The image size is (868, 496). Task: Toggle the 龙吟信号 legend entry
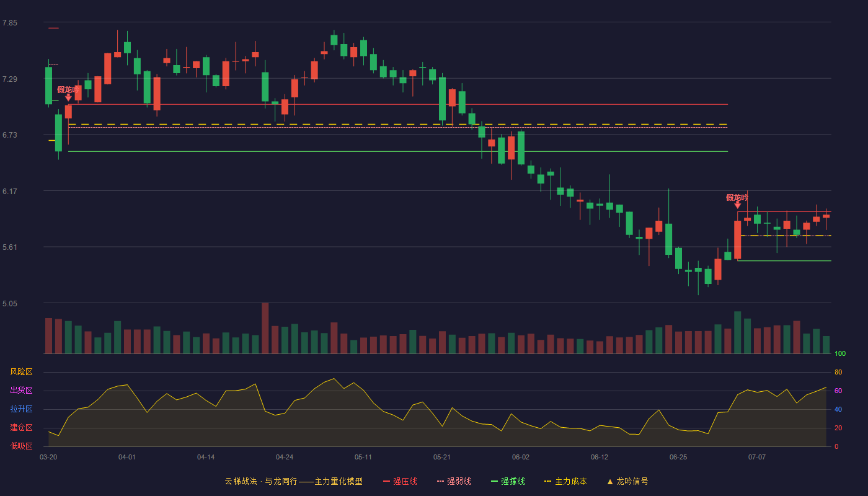click(627, 481)
